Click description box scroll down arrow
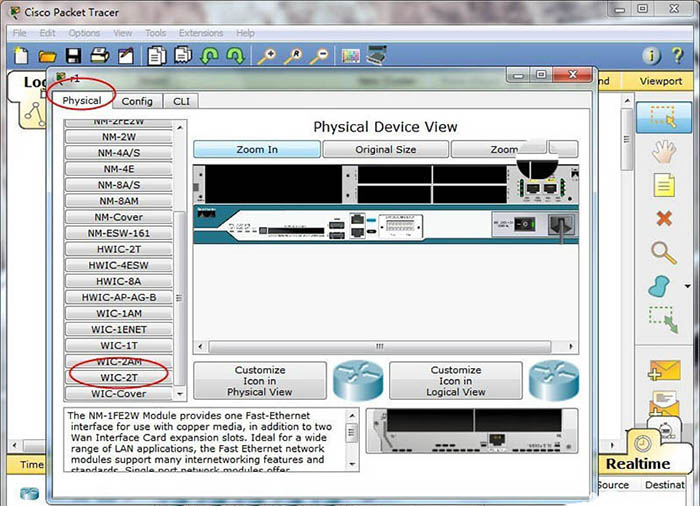Image resolution: width=700 pixels, height=506 pixels. click(x=352, y=464)
